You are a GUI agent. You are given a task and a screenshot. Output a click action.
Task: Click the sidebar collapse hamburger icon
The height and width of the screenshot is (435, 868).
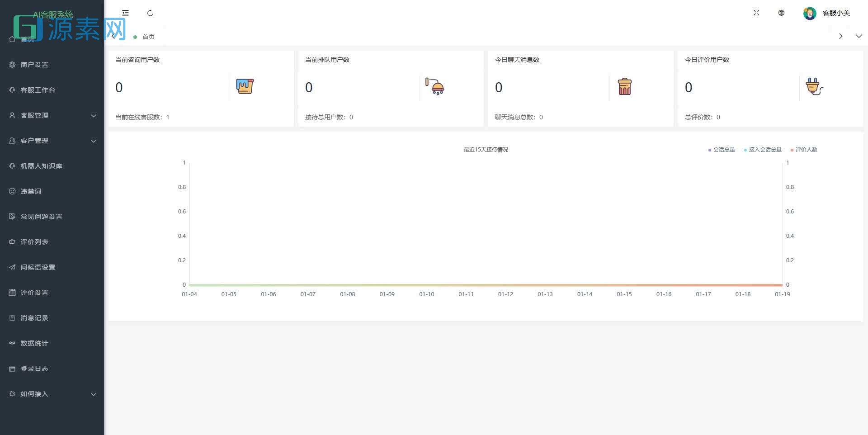tap(125, 13)
